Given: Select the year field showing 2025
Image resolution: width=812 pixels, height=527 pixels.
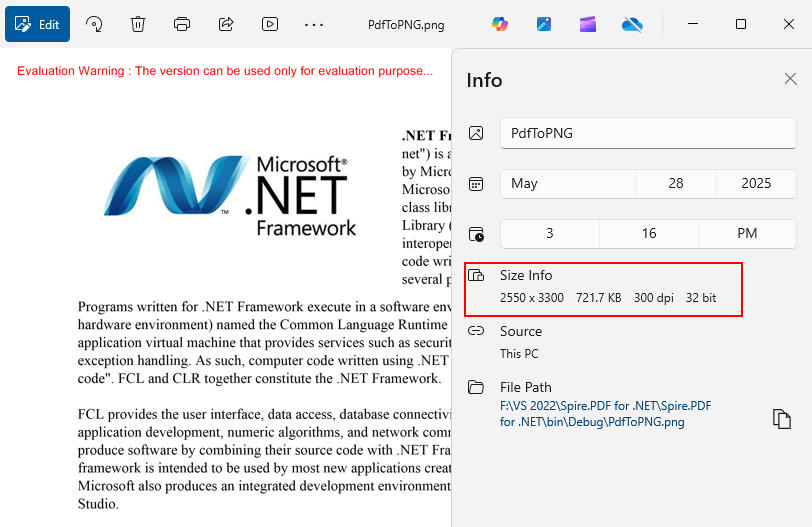Looking at the screenshot, I should pos(756,183).
